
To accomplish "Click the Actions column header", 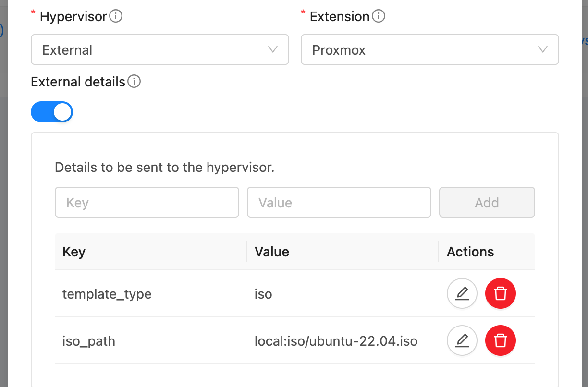I will point(470,251).
